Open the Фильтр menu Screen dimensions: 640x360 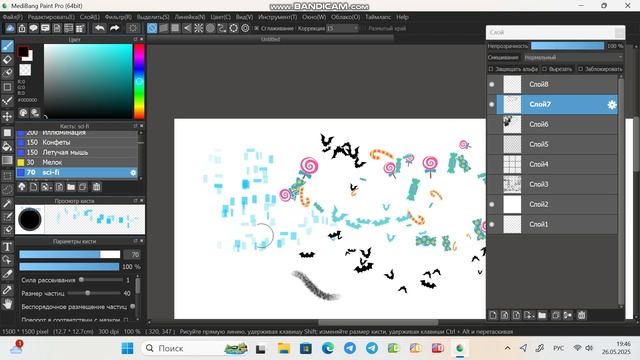coord(118,17)
